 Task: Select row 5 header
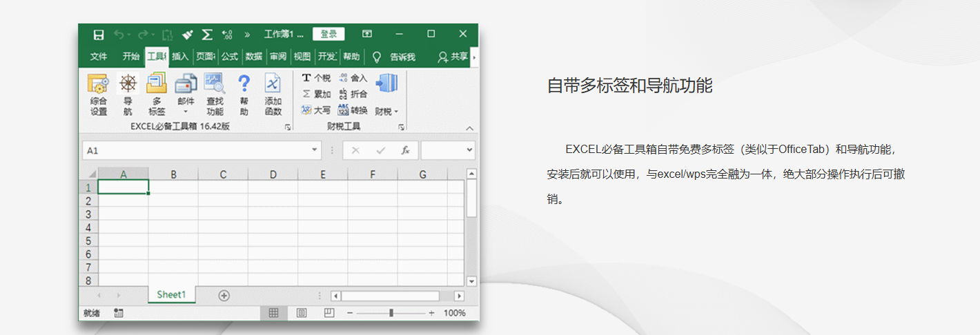click(x=88, y=241)
